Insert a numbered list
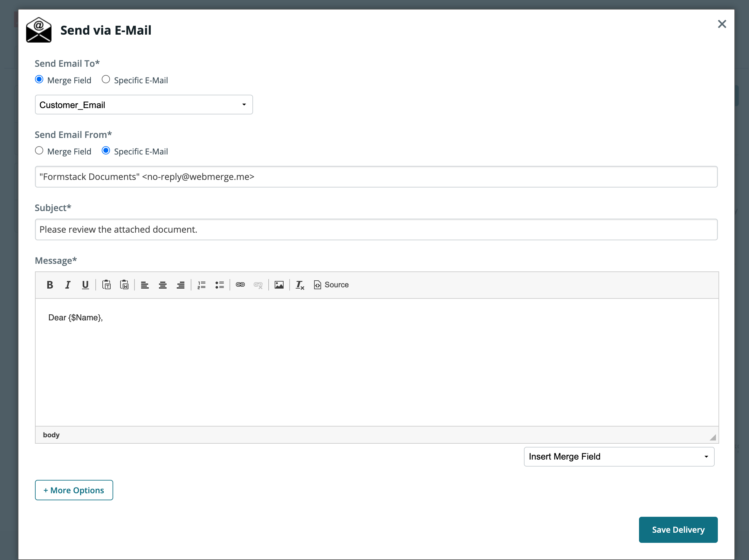Screen dimensions: 749x560 (202, 285)
